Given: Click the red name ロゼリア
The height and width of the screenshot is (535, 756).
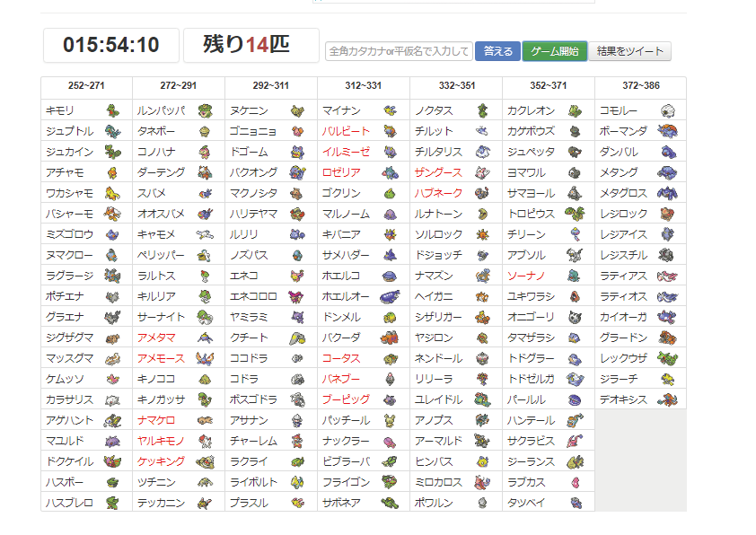Looking at the screenshot, I should point(341,172).
